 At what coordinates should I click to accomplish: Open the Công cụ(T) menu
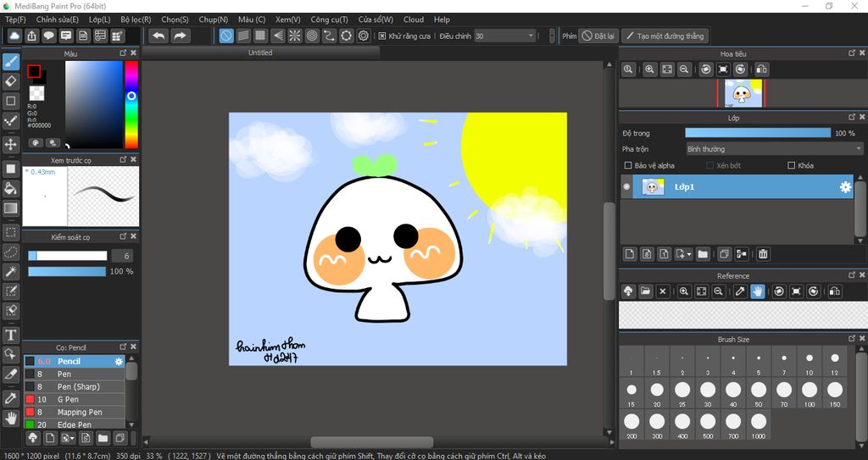pyautogui.click(x=329, y=19)
